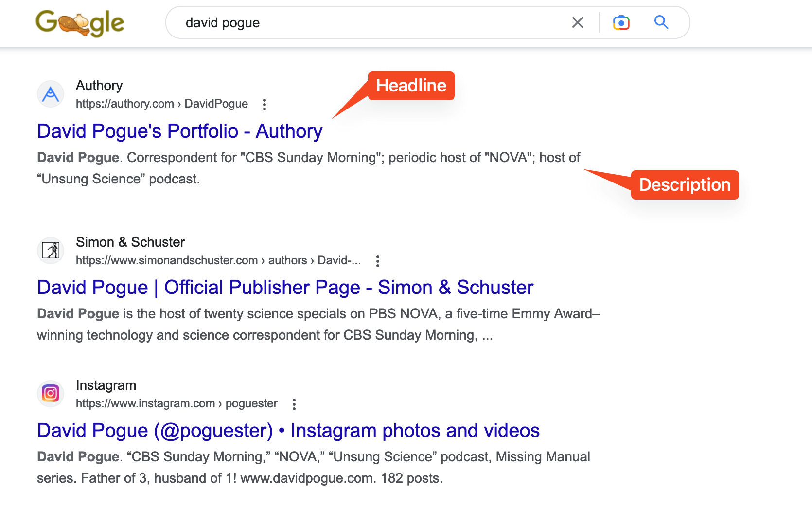Image resolution: width=812 pixels, height=510 pixels.
Task: Open David Pogue's Portfolio - Authory link
Action: (180, 131)
